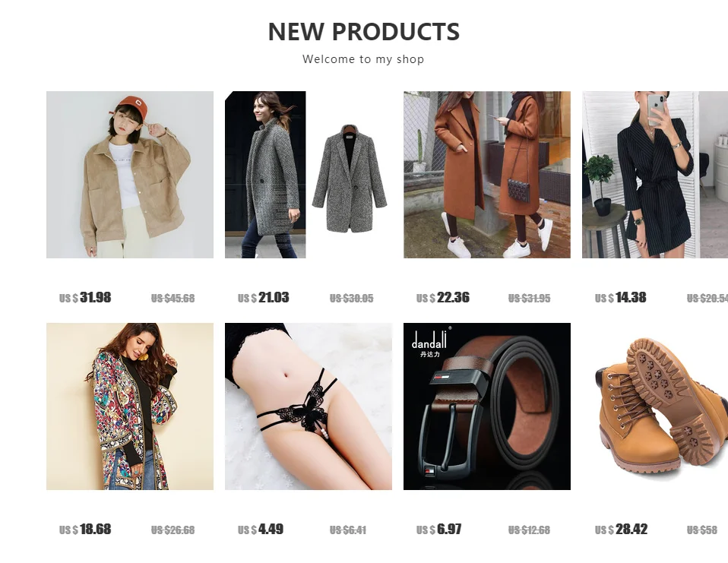View the colorful floral kimono cardigan product
The image size is (728, 563).
130,406
